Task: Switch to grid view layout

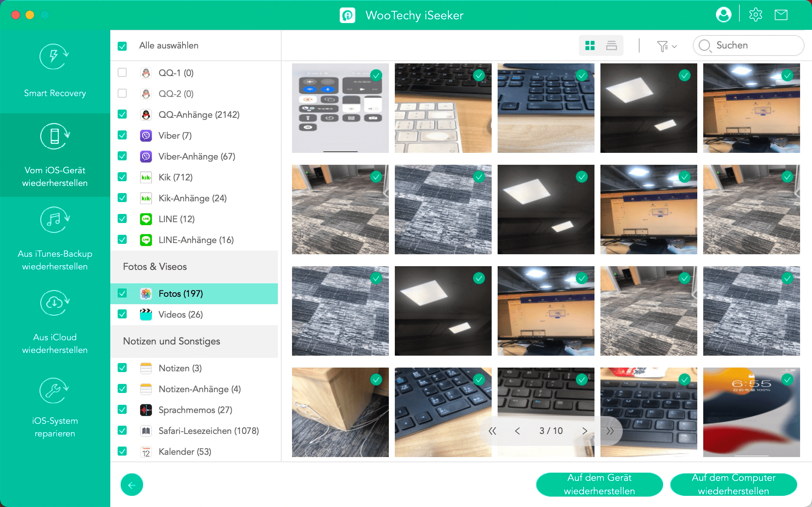Action: (x=590, y=45)
